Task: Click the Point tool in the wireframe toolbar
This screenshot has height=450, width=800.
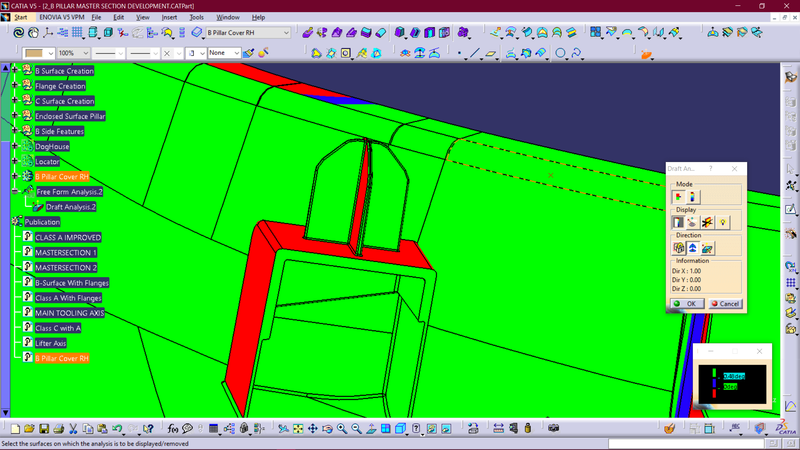Action: tap(460, 53)
